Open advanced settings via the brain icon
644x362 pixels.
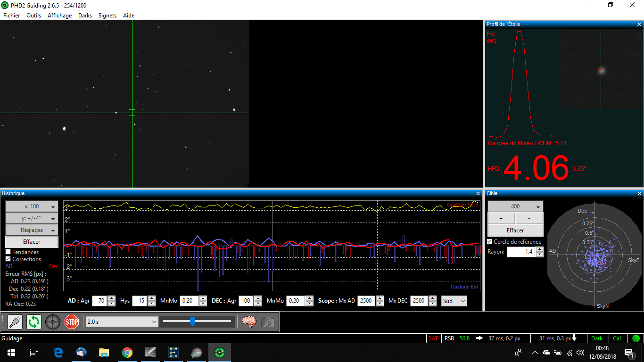(x=249, y=322)
